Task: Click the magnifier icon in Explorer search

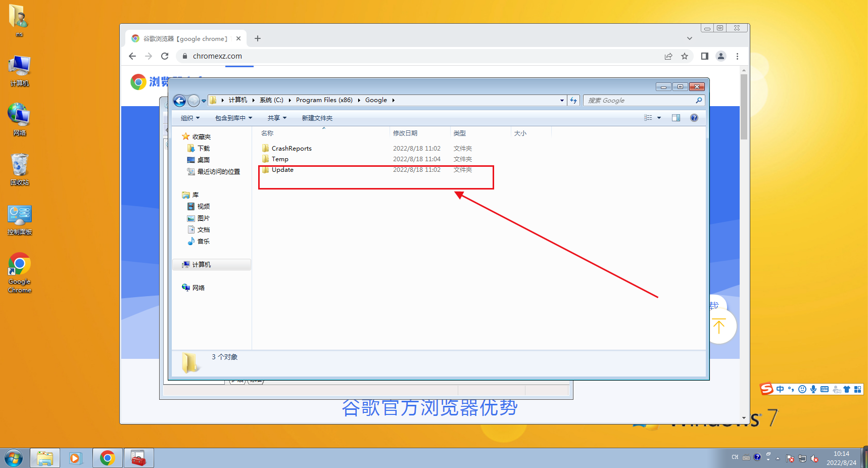Action: coord(699,101)
